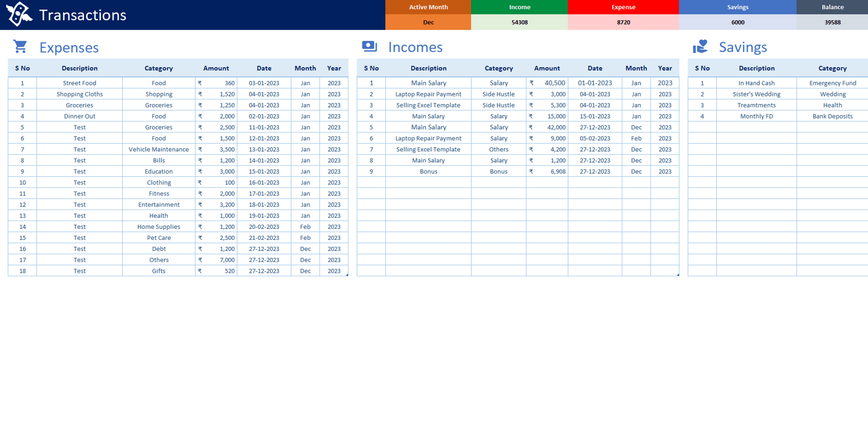Click the red Expense header cell
The height and width of the screenshot is (448, 868).
point(623,8)
